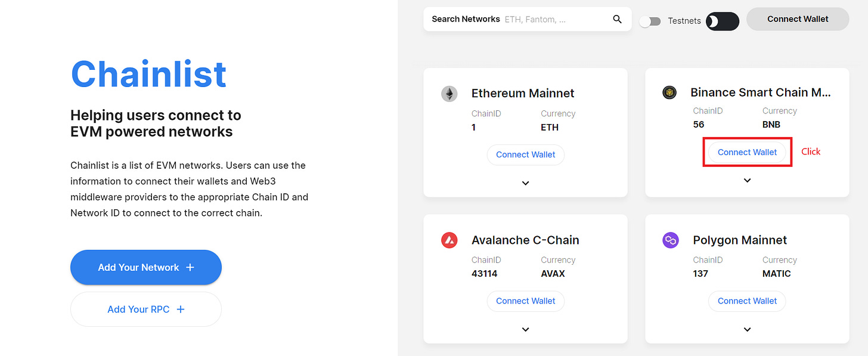Expand the Avalanche C-Chain card details

[525, 329]
